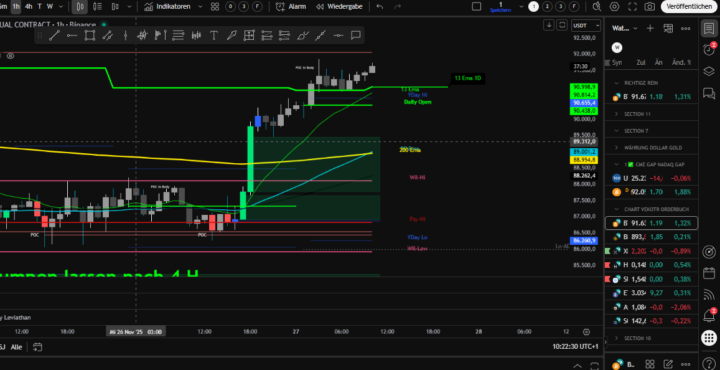Open the save layout dropdown arrow

[521, 6]
